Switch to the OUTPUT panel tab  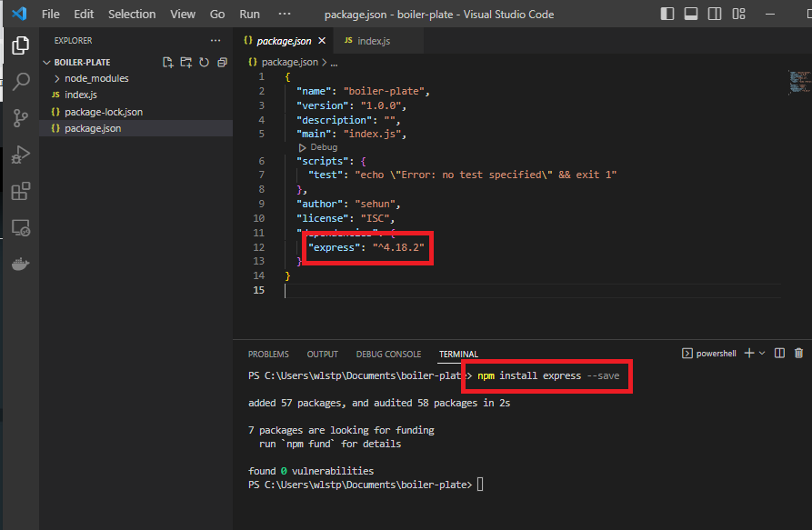[322, 354]
